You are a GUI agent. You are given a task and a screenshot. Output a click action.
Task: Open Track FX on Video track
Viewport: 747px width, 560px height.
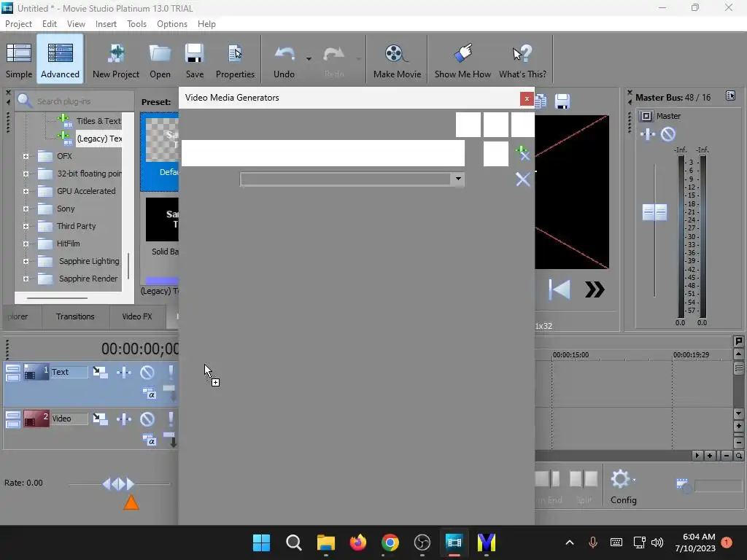tap(124, 419)
